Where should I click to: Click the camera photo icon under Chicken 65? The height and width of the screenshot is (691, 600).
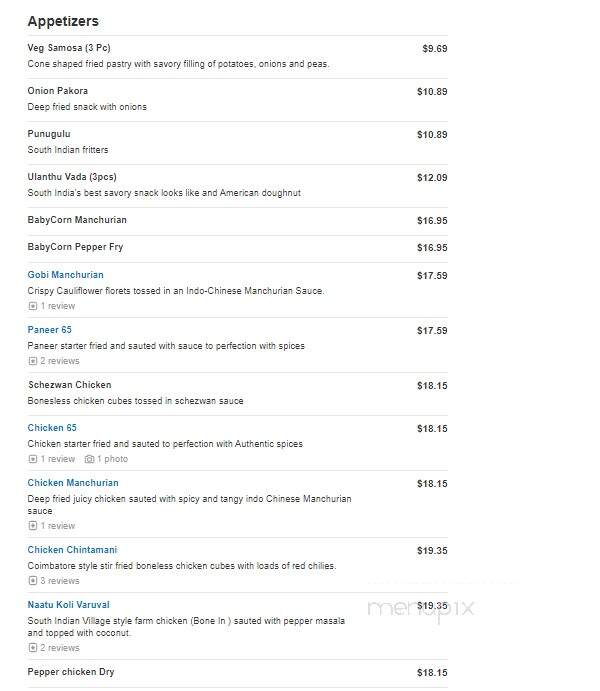click(89, 459)
